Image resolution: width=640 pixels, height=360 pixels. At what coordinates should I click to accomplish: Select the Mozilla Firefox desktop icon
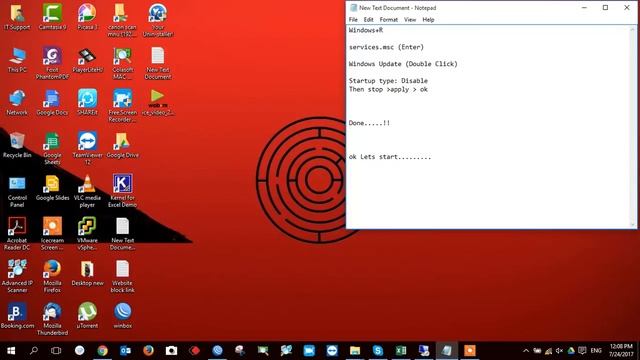click(x=52, y=276)
